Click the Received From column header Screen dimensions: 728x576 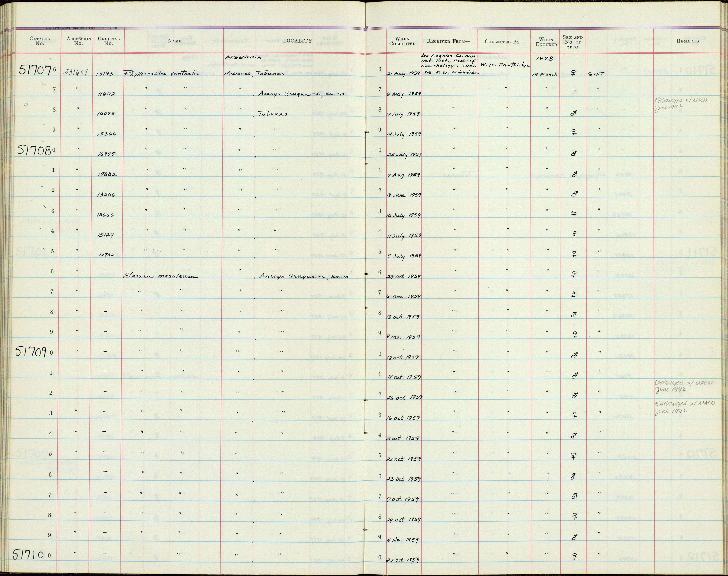pyautogui.click(x=448, y=41)
